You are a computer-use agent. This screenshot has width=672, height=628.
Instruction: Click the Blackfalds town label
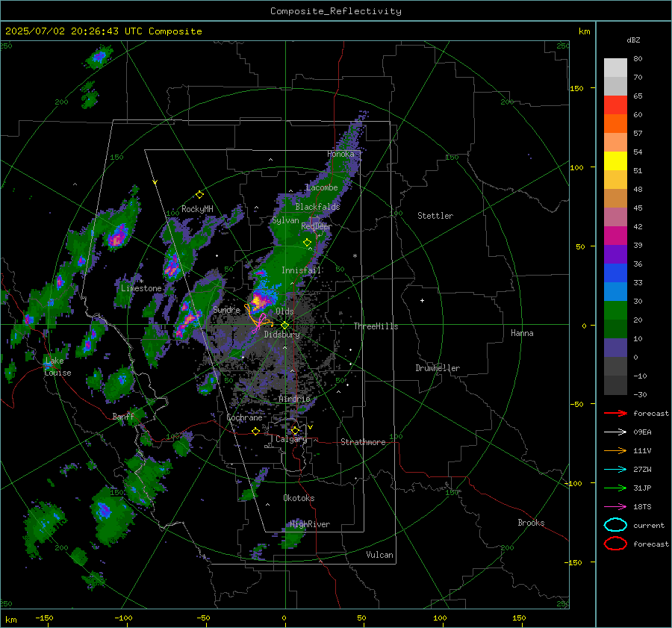317,207
